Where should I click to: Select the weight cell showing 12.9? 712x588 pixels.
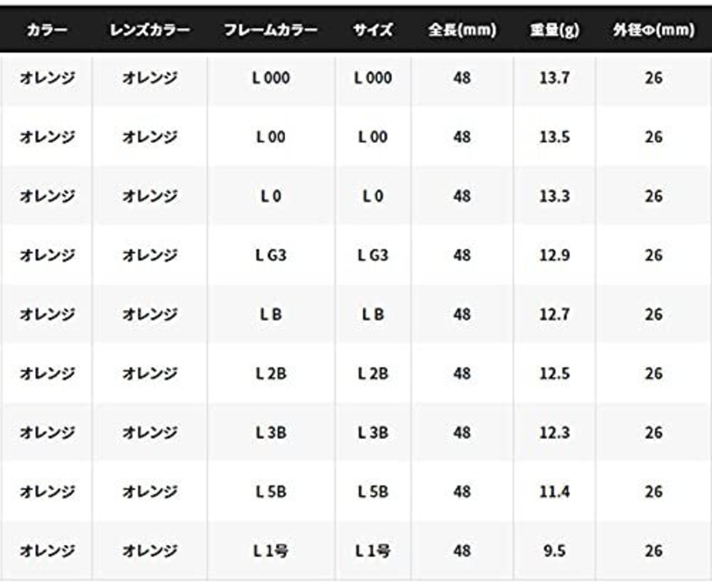tap(554, 255)
